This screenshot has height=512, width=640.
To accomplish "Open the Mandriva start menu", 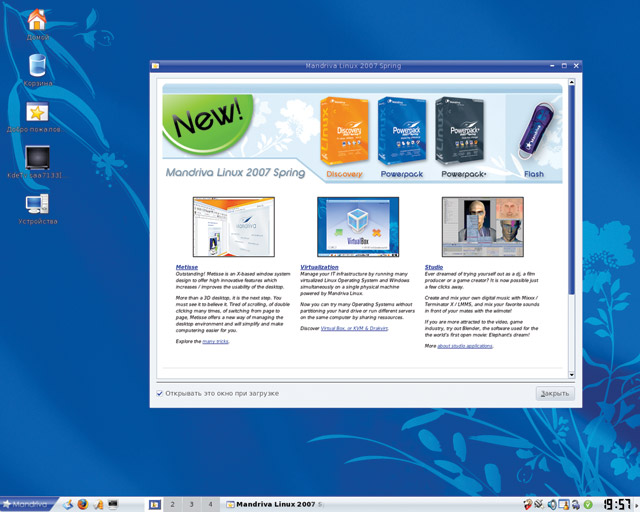I will tap(27, 504).
